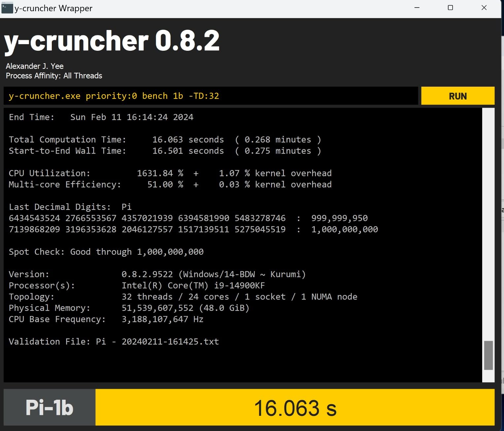Click the '0.268 minutes' value
Image resolution: width=504 pixels, height=431 pixels.
coord(278,140)
